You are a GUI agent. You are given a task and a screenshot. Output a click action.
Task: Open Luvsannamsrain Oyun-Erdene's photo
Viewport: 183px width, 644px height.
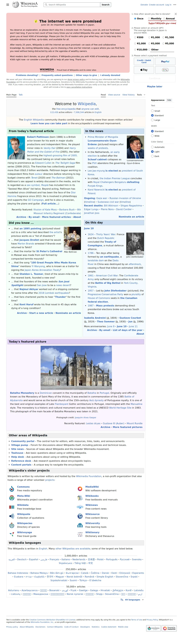click(x=135, y=147)
